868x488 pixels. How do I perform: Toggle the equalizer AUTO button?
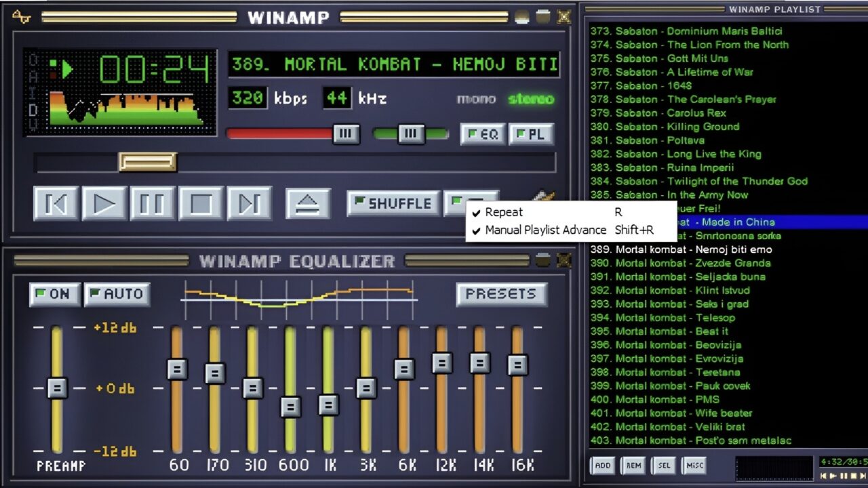(x=117, y=294)
